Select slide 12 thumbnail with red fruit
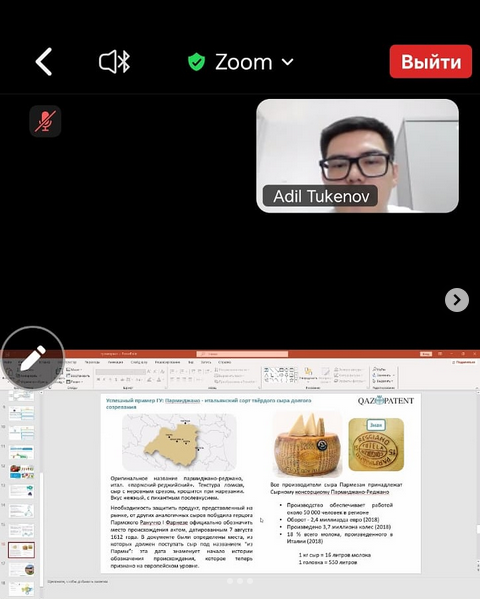480x599 pixels. [x=21, y=472]
